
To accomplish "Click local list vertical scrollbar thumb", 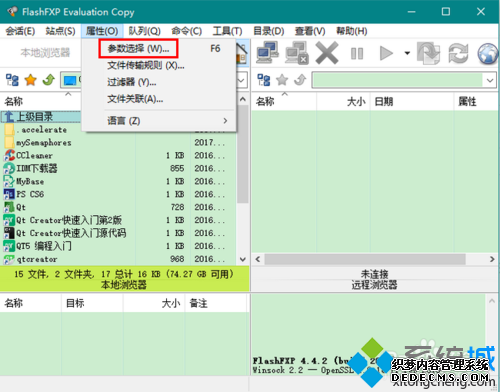I will (243, 154).
